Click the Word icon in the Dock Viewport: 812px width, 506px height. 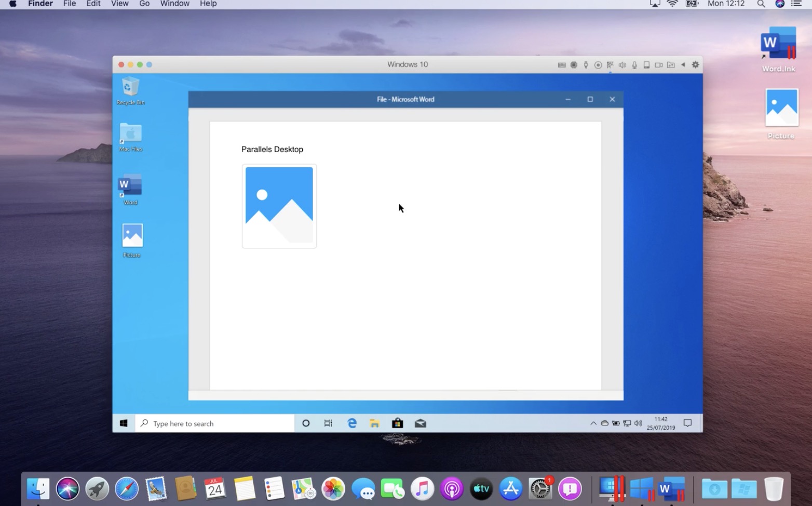pyautogui.click(x=671, y=489)
